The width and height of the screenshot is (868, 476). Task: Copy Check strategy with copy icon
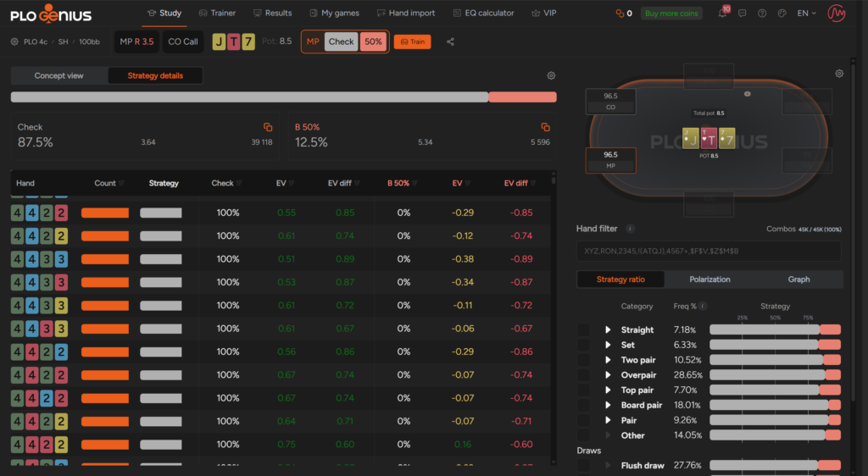(268, 127)
